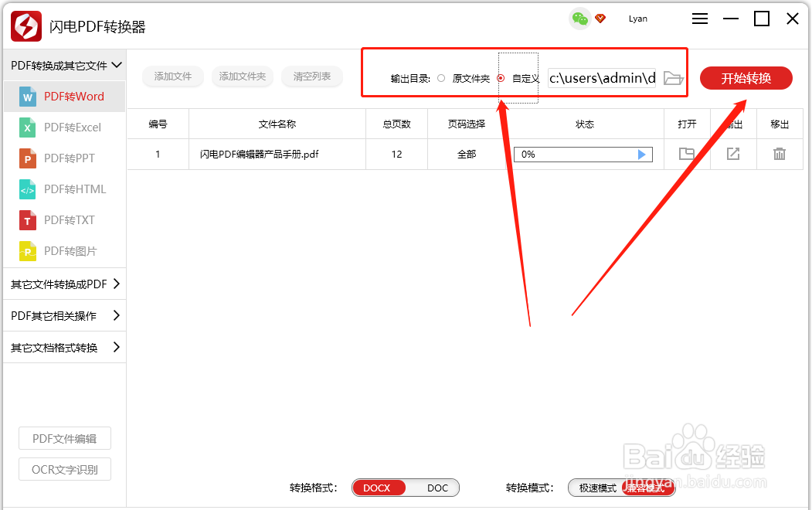Viewport: 812px width, 510px height.
Task: Select PDF转HTML menu item
Action: click(x=65, y=189)
